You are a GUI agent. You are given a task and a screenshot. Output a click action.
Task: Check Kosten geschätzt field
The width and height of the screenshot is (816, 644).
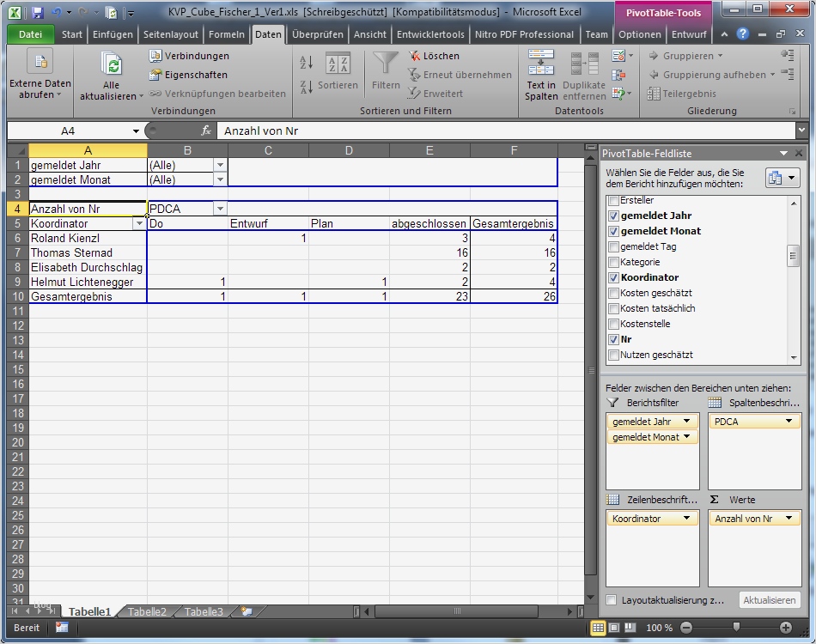(613, 294)
